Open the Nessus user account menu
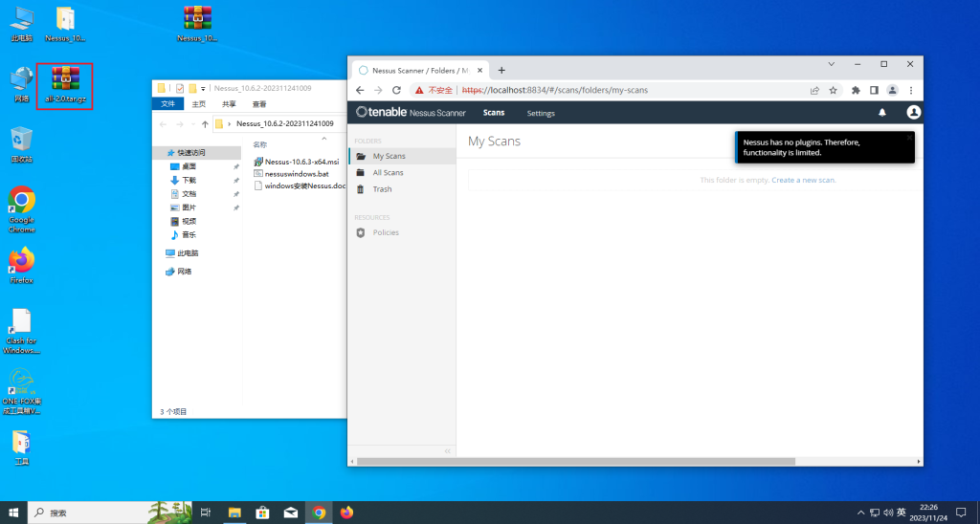The width and height of the screenshot is (980, 524). (913, 113)
